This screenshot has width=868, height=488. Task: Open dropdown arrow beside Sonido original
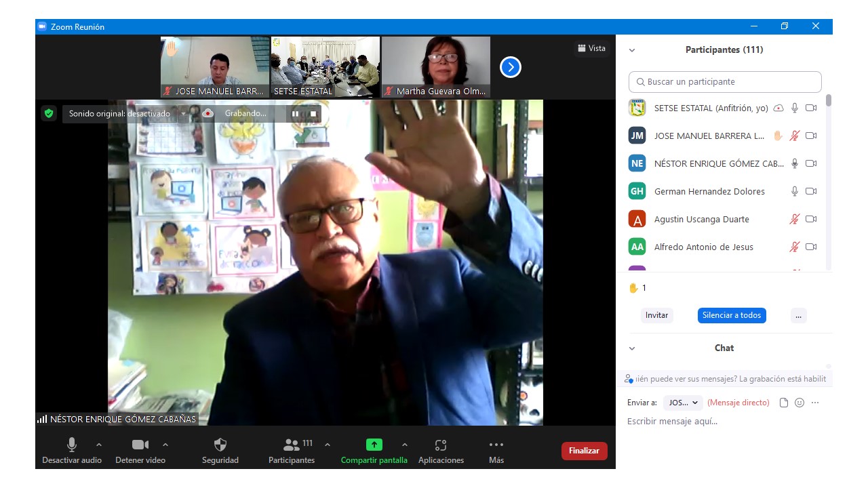[182, 114]
